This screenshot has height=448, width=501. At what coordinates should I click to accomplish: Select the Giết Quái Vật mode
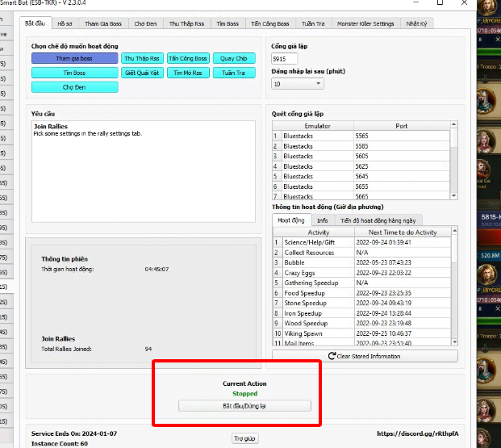click(142, 73)
